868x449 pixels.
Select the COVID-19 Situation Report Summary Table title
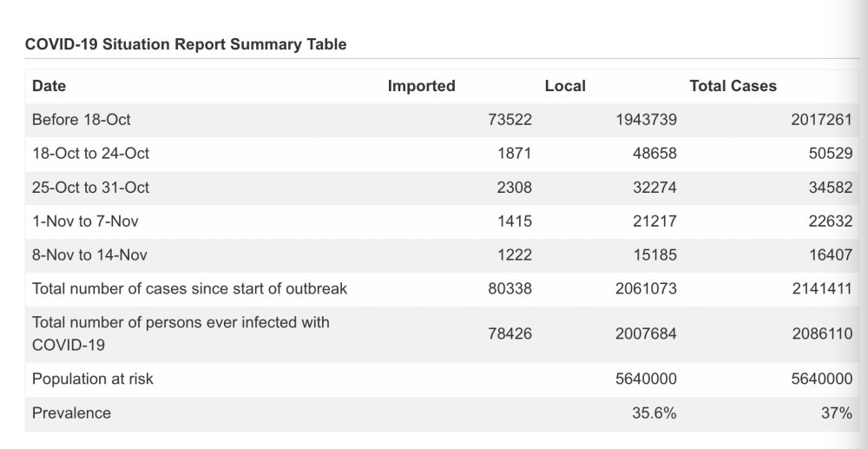click(186, 44)
